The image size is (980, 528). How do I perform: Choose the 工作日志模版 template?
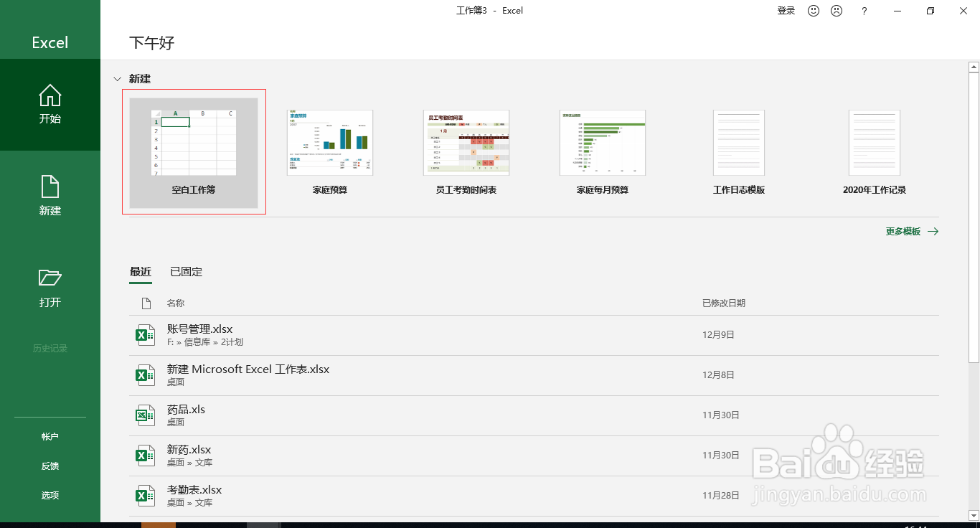[739, 153]
